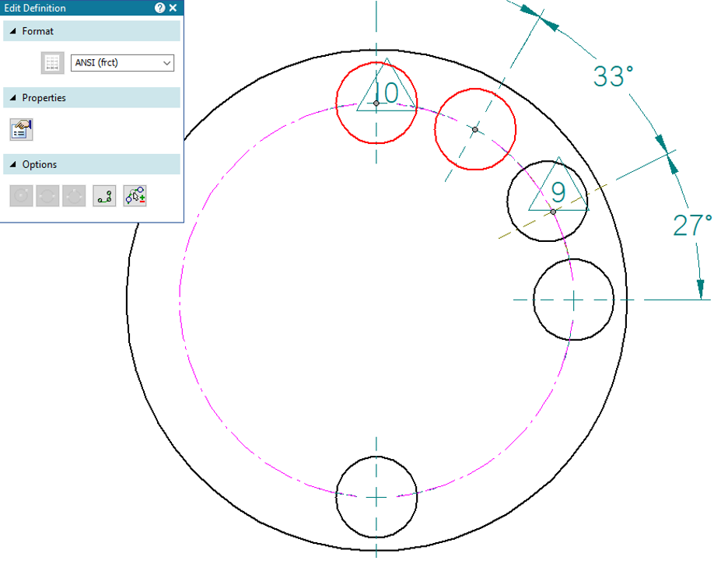
Task: Open help for Edit Definition panel
Action: point(159,8)
